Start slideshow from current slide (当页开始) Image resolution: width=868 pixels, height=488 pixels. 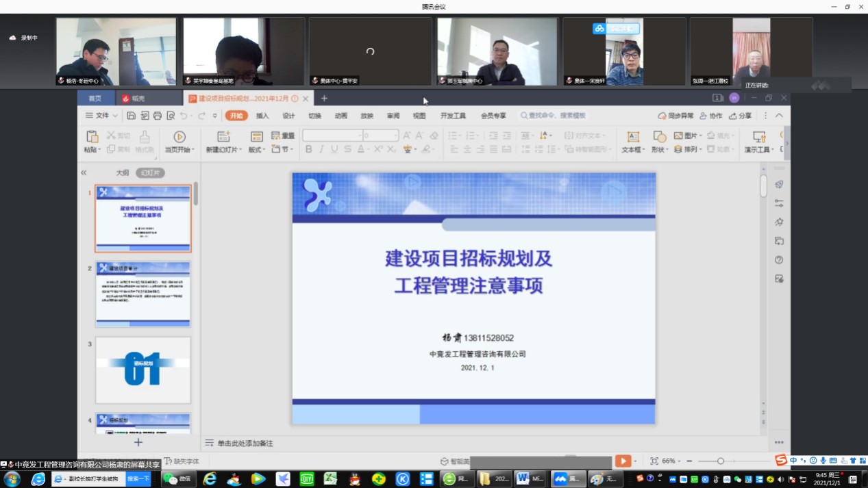[x=179, y=138]
